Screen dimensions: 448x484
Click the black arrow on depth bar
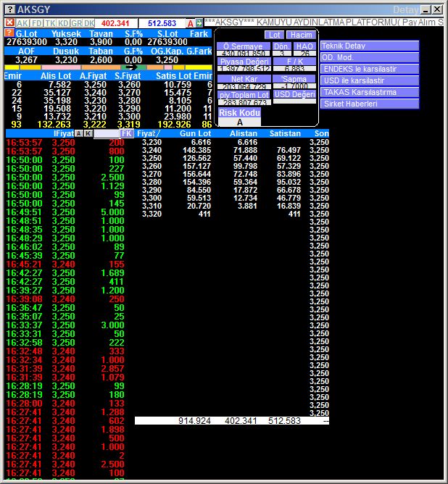(131, 67)
